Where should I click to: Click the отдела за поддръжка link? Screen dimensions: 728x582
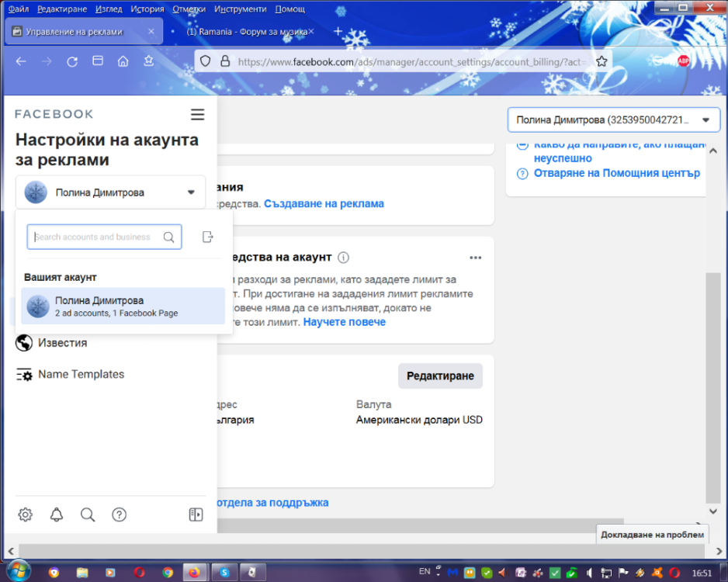pos(273,503)
